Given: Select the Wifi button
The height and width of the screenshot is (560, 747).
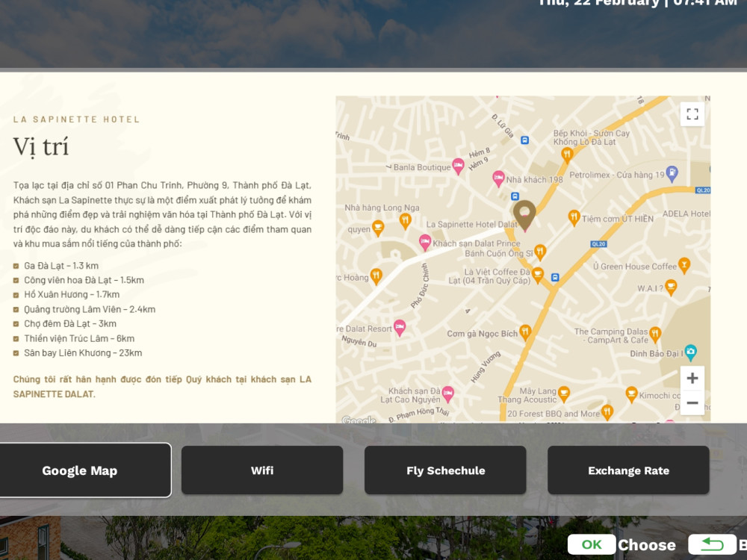Looking at the screenshot, I should (x=262, y=470).
